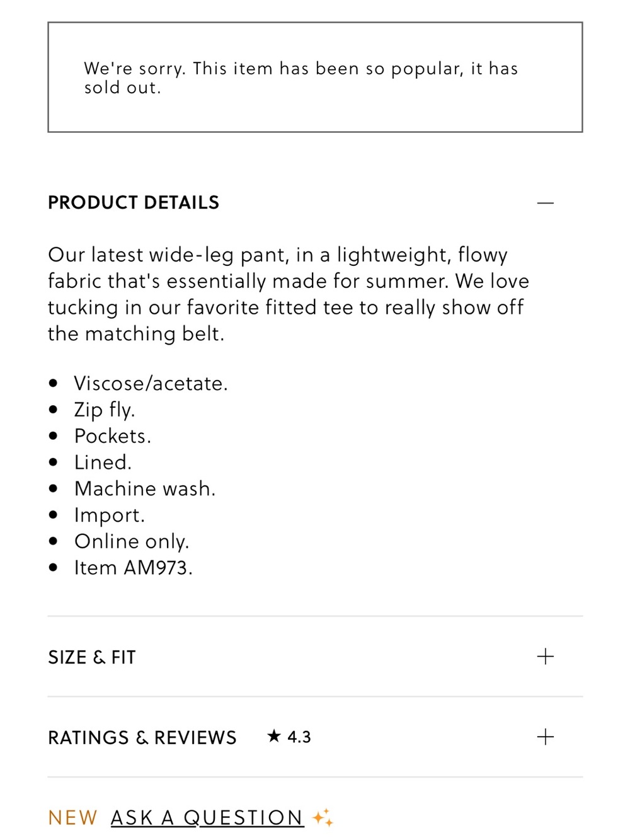630x840 pixels.
Task: Open the Ask a Question link
Action: pos(207,818)
